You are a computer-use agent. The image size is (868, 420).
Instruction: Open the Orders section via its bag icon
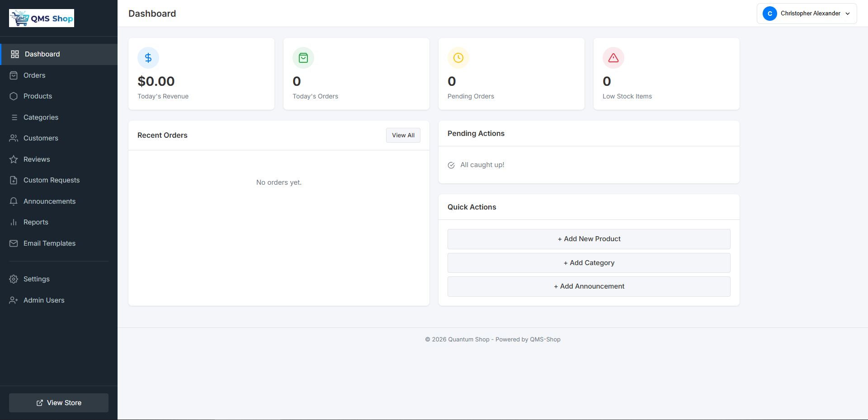click(14, 75)
